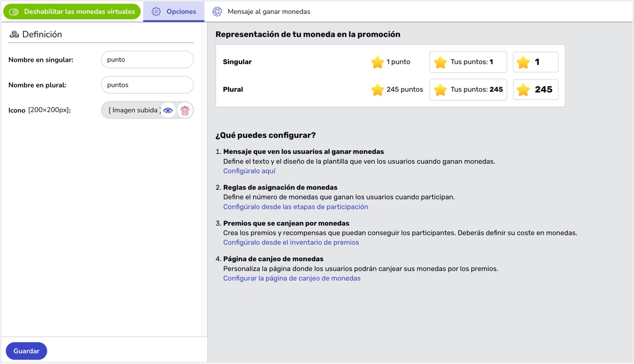Click the star icon next to 1 punto
This screenshot has height=364, width=634.
(377, 62)
